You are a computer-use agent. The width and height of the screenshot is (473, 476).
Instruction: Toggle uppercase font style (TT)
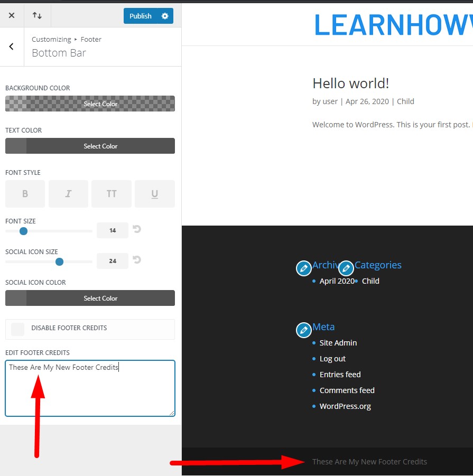click(112, 194)
